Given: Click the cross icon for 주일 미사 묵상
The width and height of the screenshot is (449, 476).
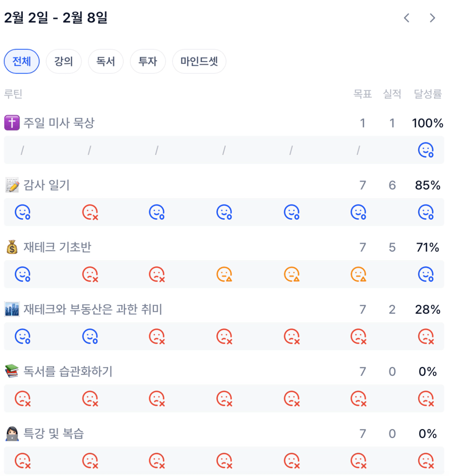Looking at the screenshot, I should (x=12, y=123).
